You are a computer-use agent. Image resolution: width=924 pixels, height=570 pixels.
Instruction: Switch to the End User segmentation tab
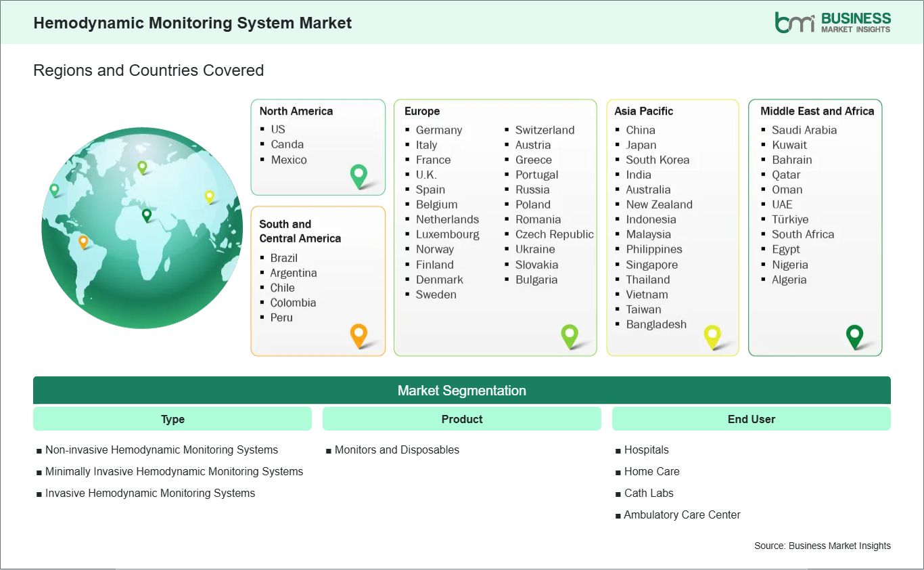pos(751,419)
